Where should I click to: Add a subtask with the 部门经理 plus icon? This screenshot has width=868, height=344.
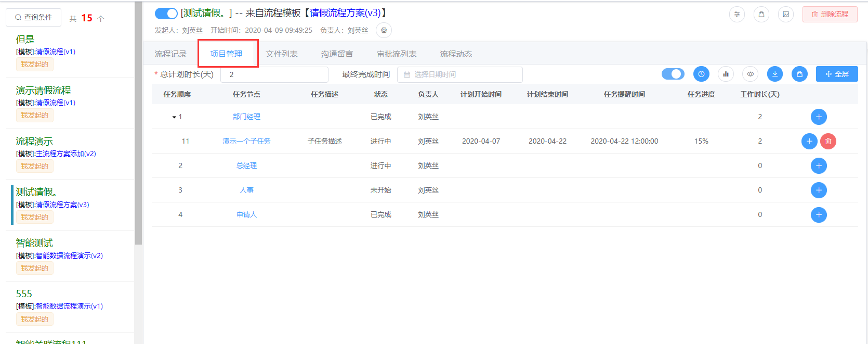(x=819, y=117)
